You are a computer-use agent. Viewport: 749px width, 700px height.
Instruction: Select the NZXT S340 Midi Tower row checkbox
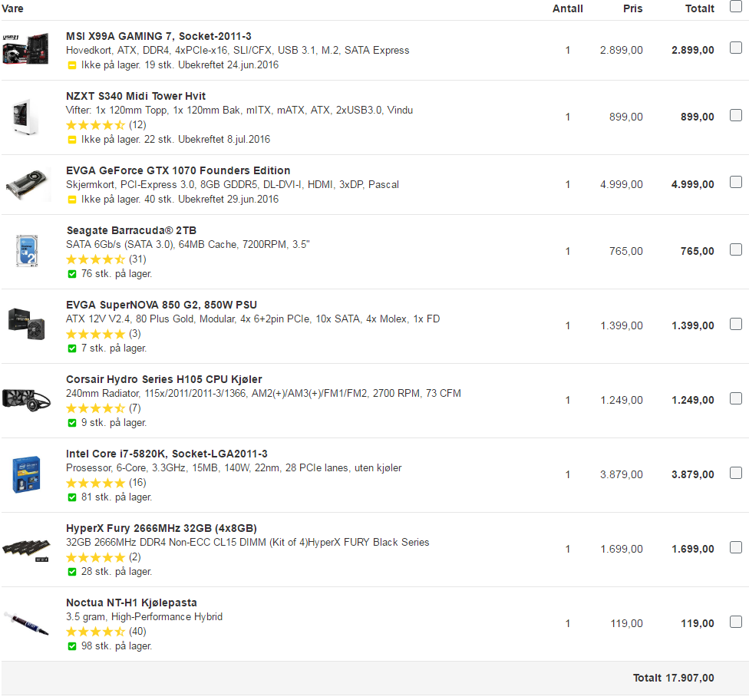click(x=736, y=115)
